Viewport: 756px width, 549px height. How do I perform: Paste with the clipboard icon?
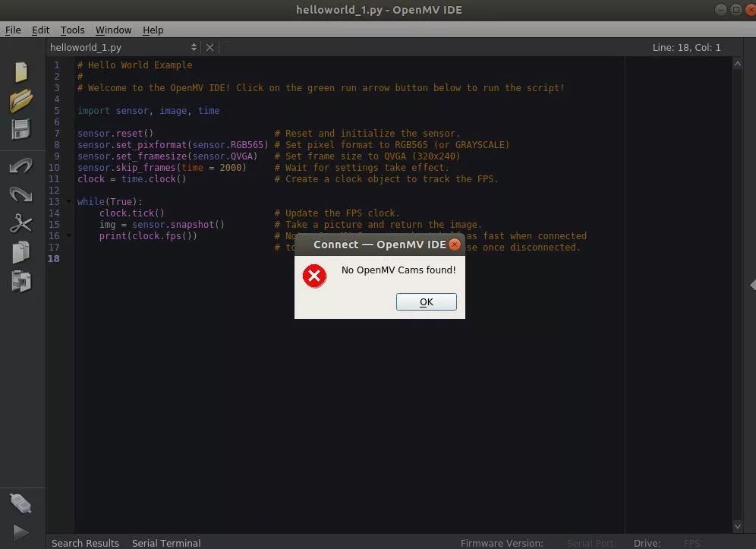click(x=21, y=281)
